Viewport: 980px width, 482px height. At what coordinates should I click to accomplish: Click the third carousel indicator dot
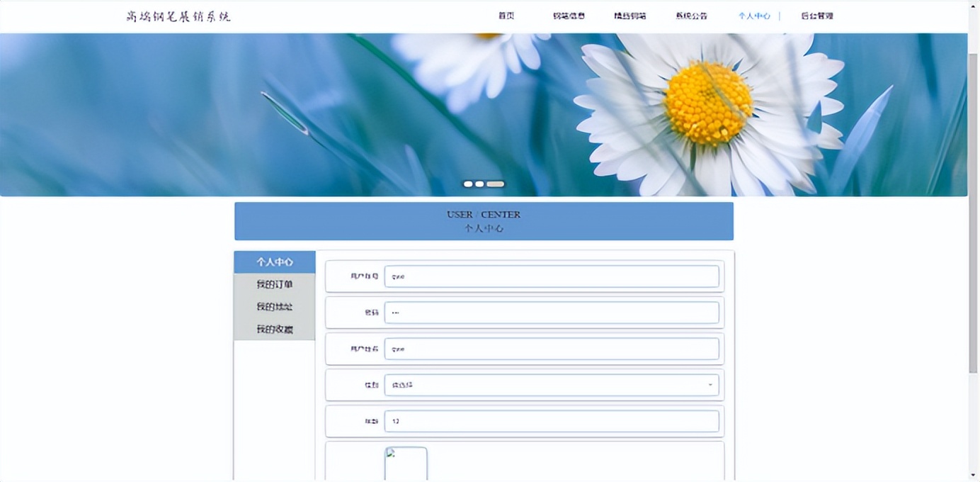pos(496,184)
